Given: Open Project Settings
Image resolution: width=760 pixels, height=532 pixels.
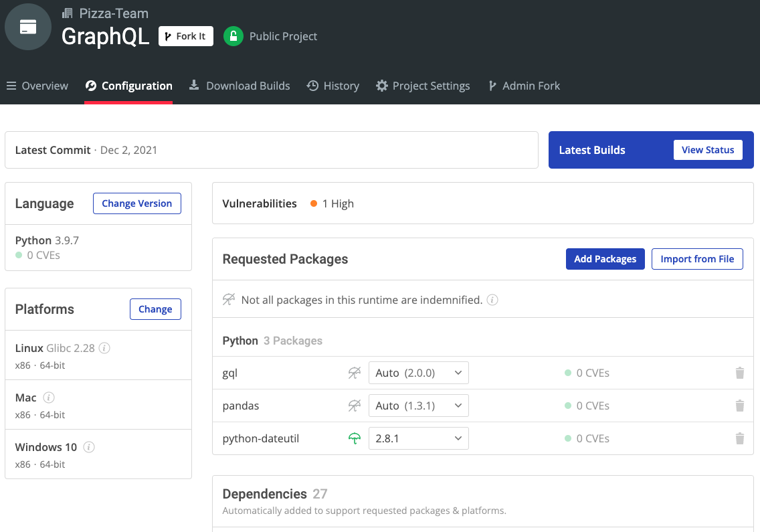Looking at the screenshot, I should [x=423, y=86].
